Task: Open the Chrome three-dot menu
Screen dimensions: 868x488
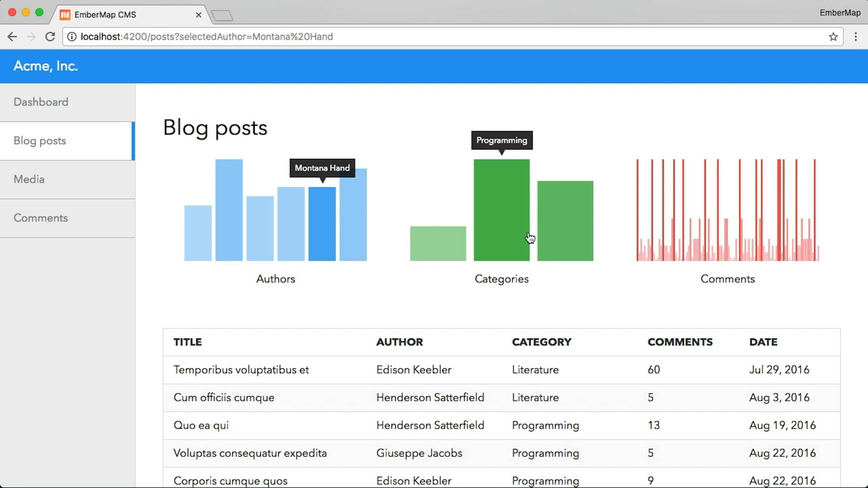Action: [x=855, y=36]
